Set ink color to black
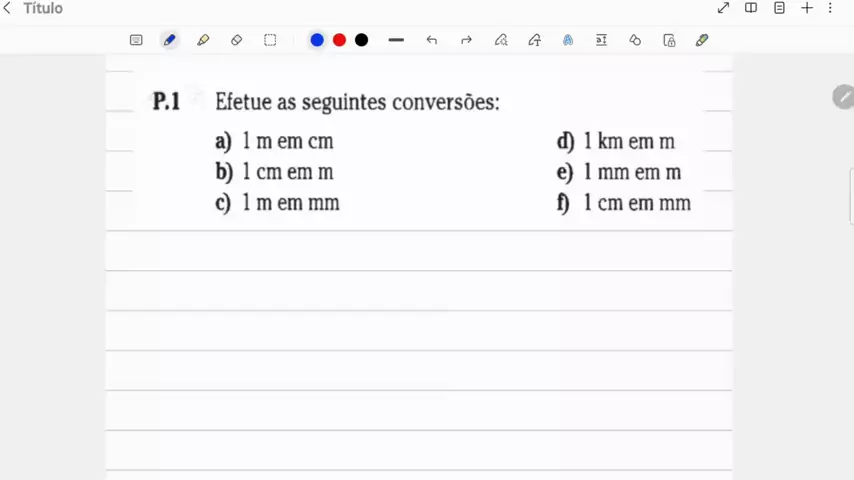The width and height of the screenshot is (854, 480). click(x=361, y=40)
